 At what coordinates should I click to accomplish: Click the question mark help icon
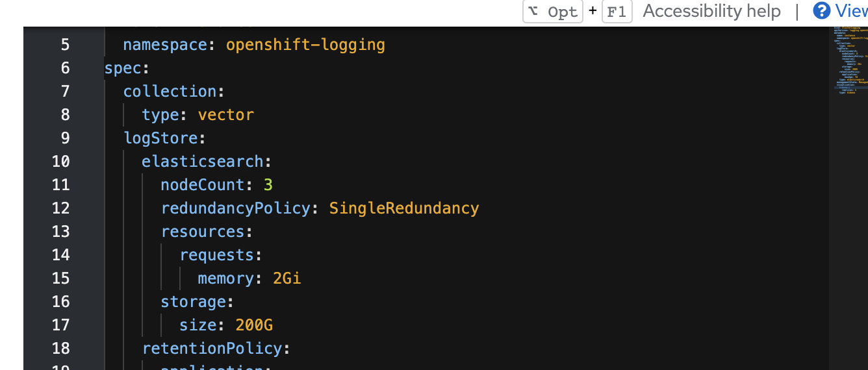(822, 11)
